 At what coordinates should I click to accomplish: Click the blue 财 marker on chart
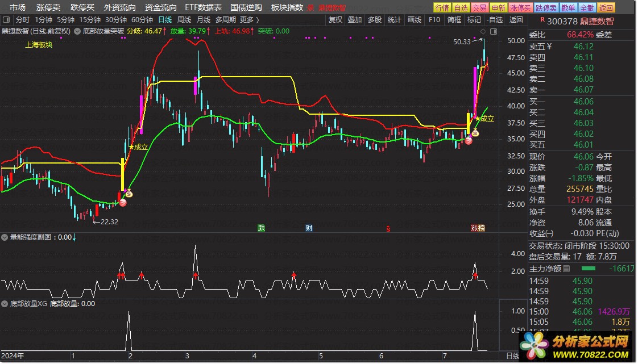pos(309,228)
